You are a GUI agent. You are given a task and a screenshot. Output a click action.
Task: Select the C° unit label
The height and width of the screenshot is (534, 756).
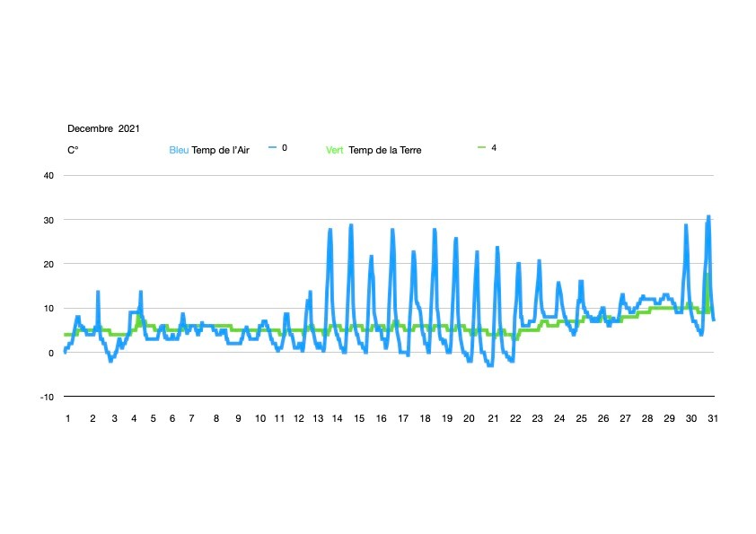pyautogui.click(x=73, y=151)
